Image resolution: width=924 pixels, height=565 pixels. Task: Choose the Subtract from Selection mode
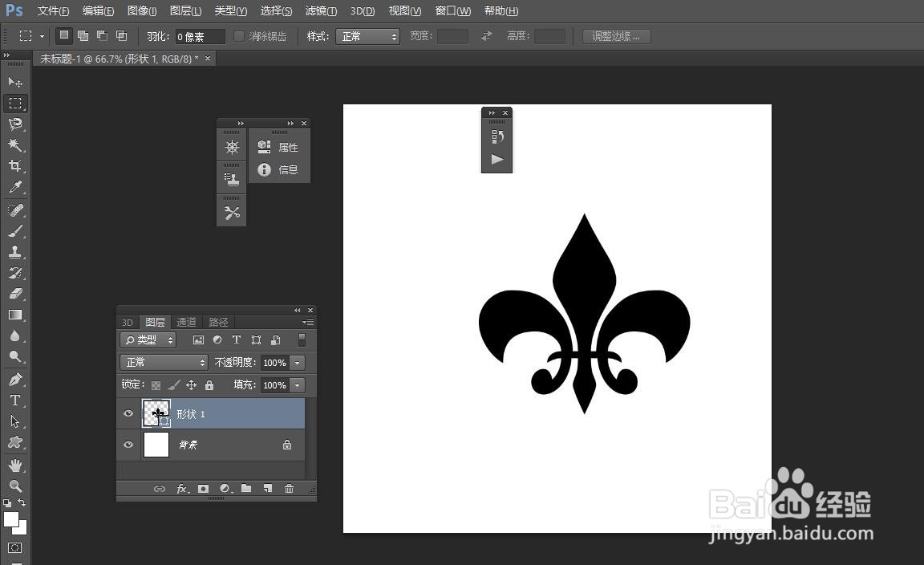pyautogui.click(x=102, y=36)
